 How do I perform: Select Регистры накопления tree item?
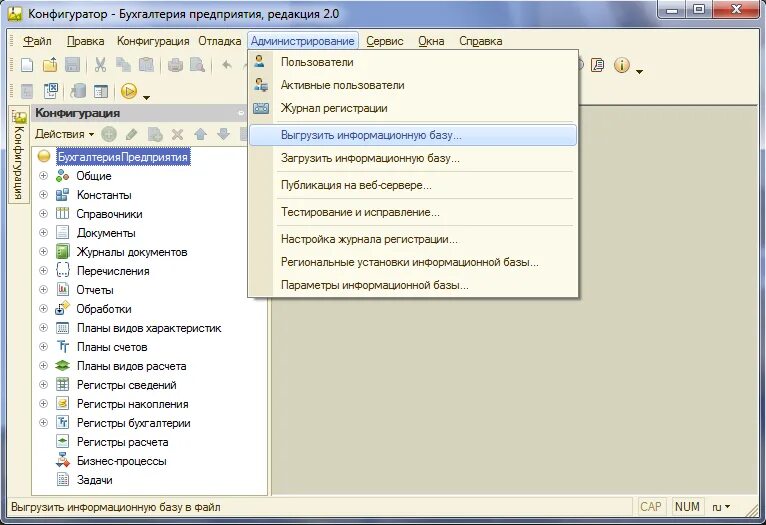pyautogui.click(x=132, y=404)
